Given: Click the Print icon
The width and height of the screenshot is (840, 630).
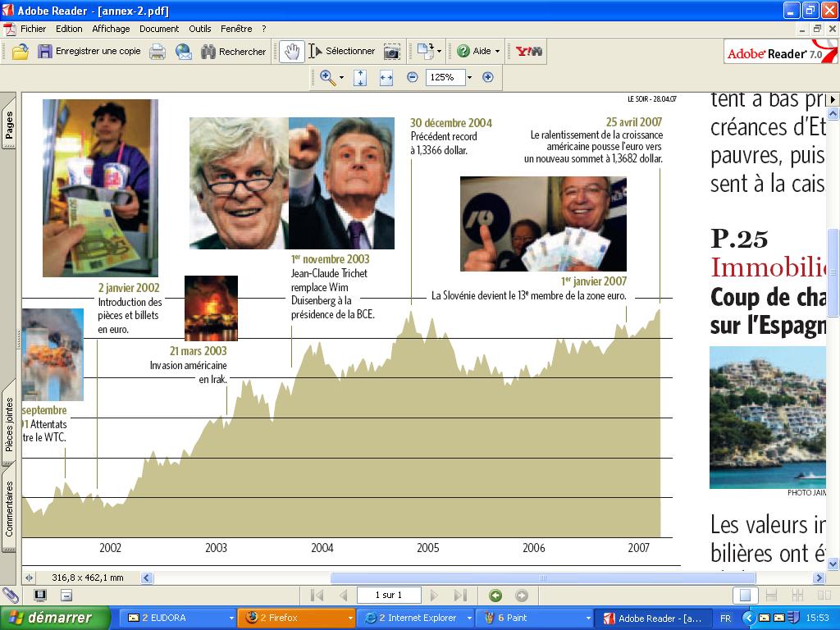Looking at the screenshot, I should [157, 52].
